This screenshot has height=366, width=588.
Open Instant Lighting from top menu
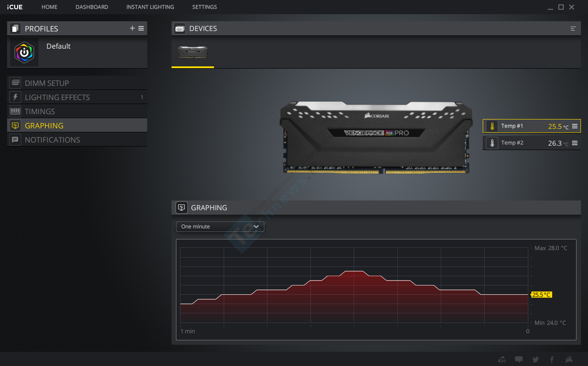(x=150, y=7)
